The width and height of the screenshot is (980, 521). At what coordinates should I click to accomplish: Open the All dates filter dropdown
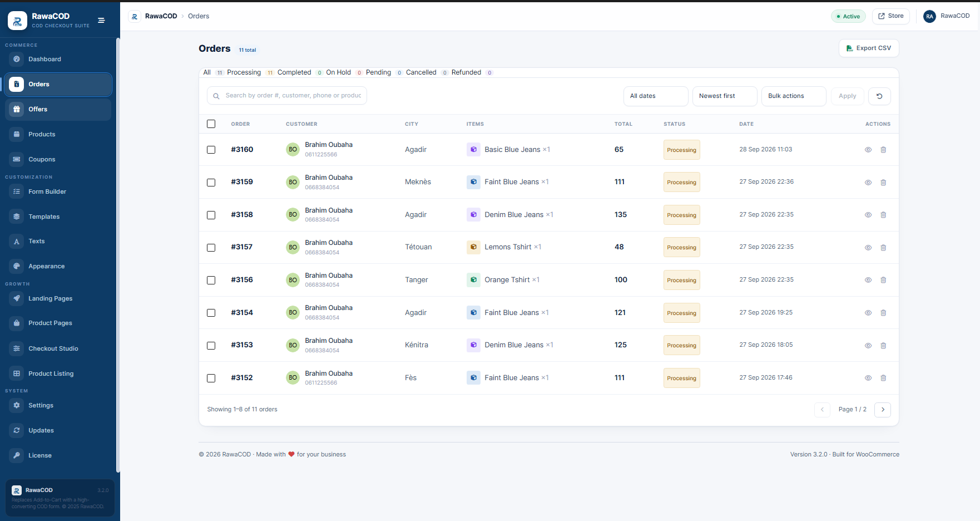[x=656, y=96]
